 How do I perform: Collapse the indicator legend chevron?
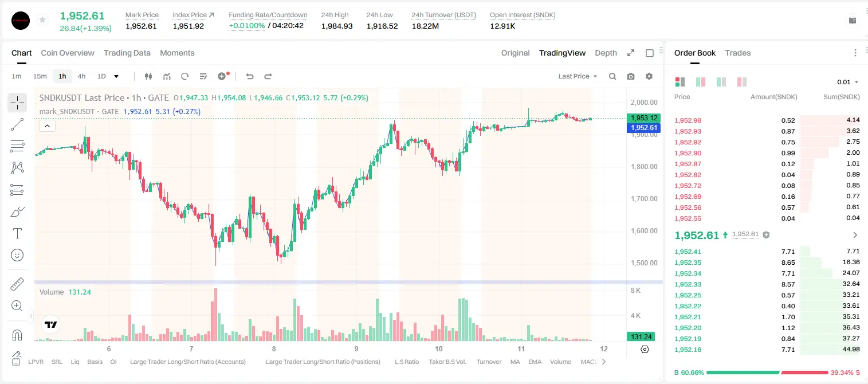tap(47, 126)
